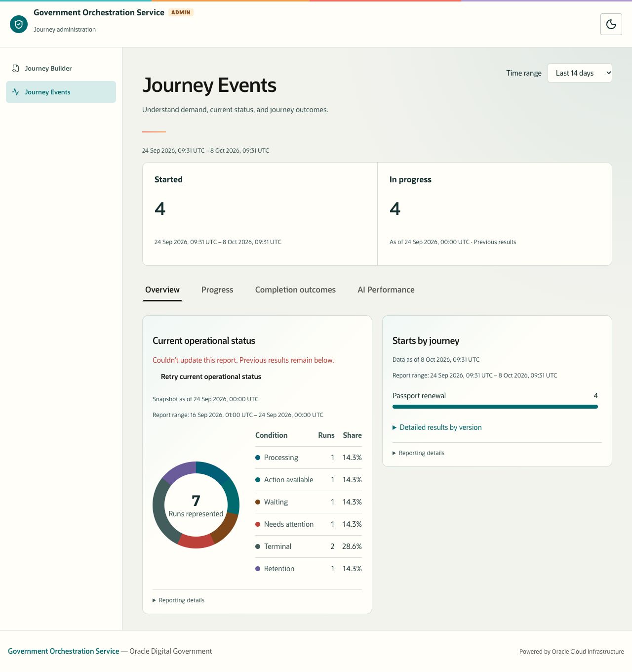Click the '28.6%' share value

[352, 546]
